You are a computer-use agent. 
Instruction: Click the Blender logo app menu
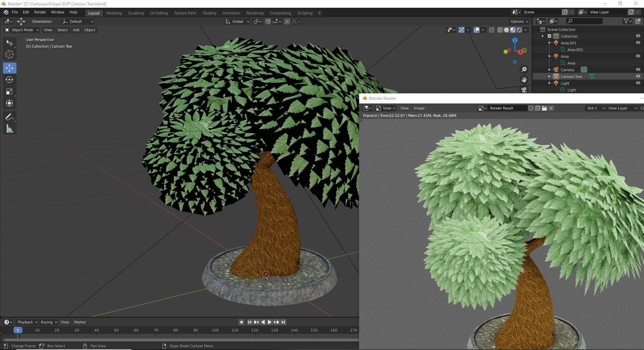click(6, 12)
